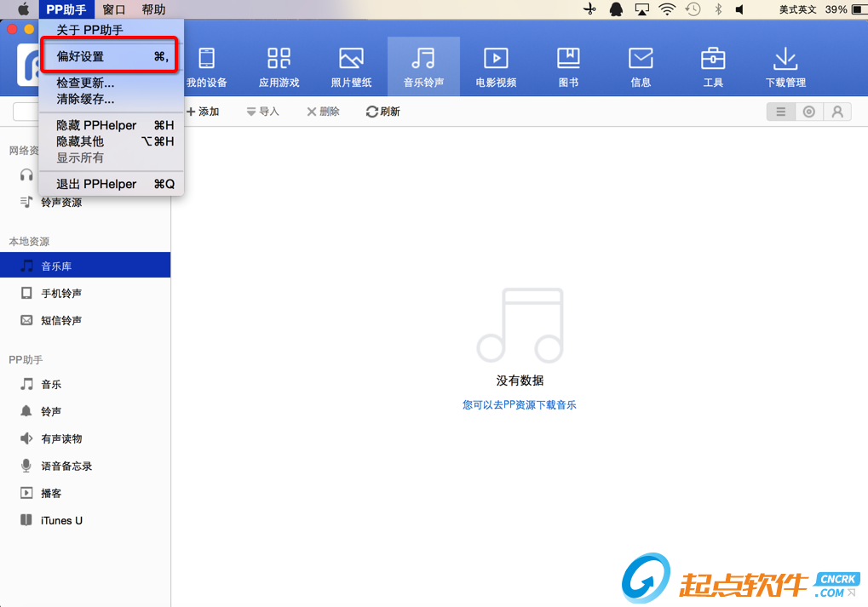Click the scissors menu bar icon
Screen dimensions: 868x607
590,9
